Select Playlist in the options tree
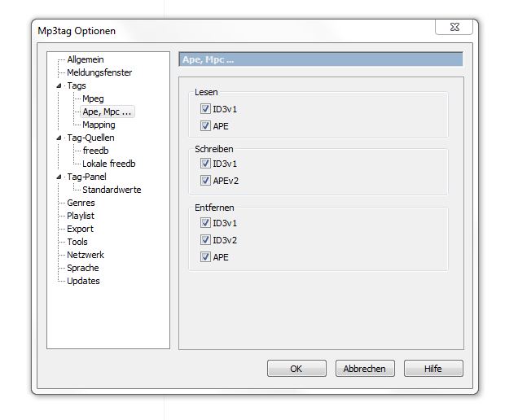This screenshot has width=518, height=420. point(81,216)
